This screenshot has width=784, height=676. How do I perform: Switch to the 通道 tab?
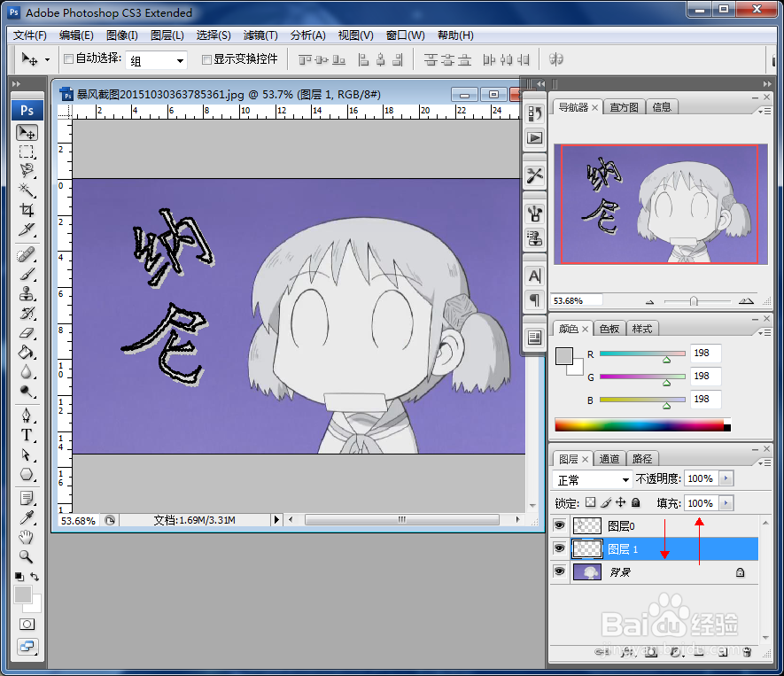click(609, 458)
